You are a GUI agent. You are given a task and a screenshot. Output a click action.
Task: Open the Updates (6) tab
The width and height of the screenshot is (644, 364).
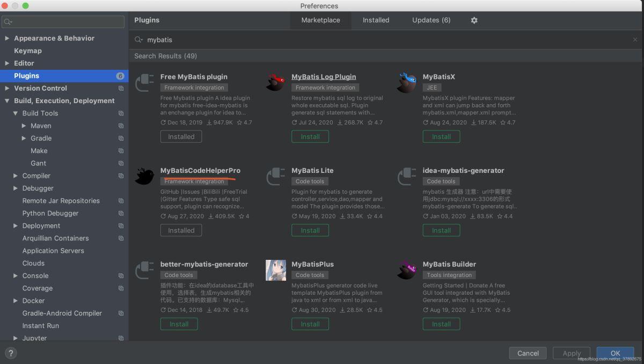[x=431, y=20]
